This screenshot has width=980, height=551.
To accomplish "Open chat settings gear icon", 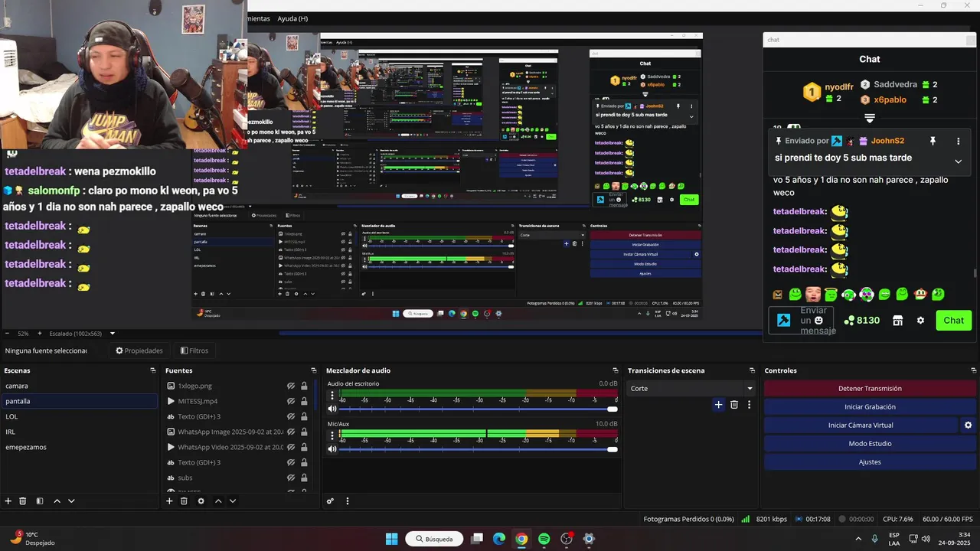I will [920, 321].
